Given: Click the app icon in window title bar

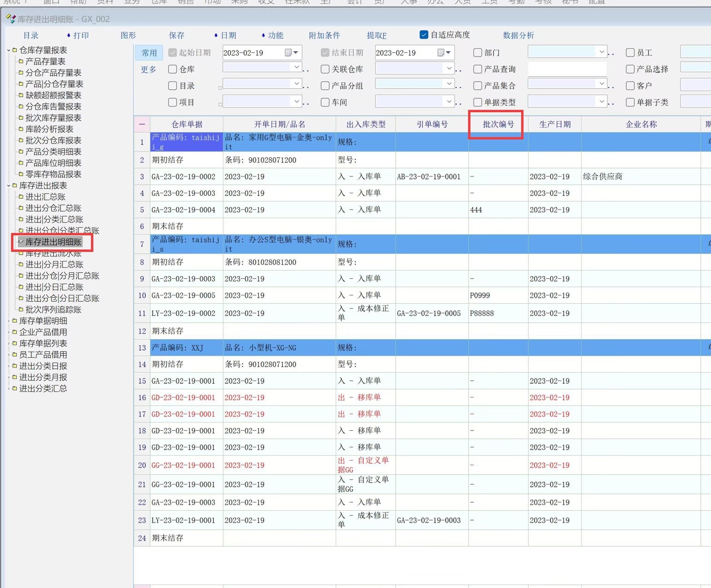Looking at the screenshot, I should point(10,19).
